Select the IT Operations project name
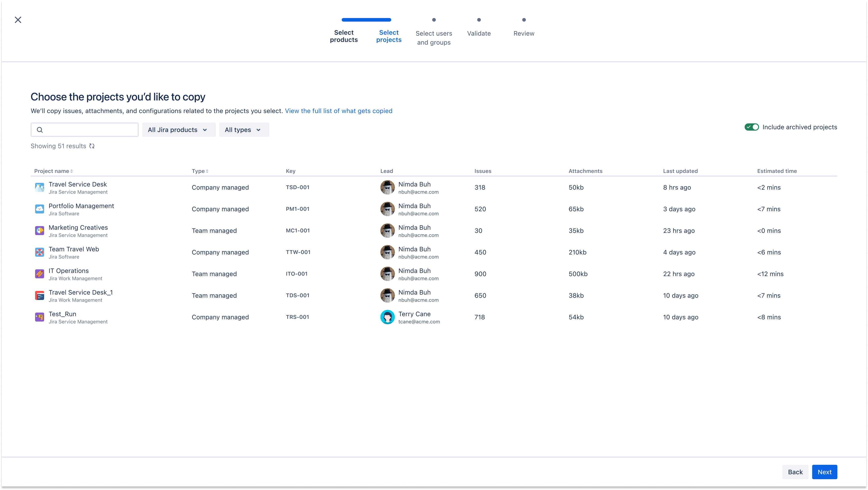This screenshot has width=868, height=490. point(68,271)
